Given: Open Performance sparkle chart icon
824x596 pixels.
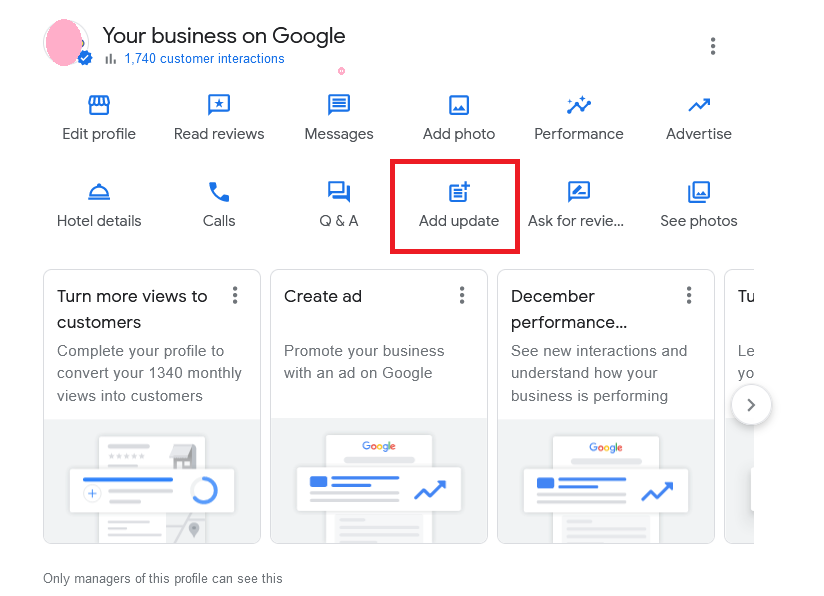Looking at the screenshot, I should point(579,105).
